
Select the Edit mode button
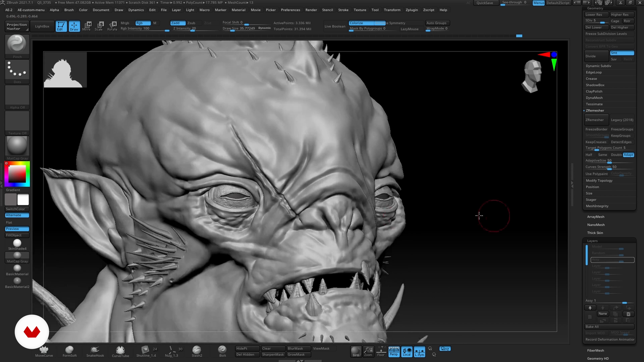click(61, 26)
